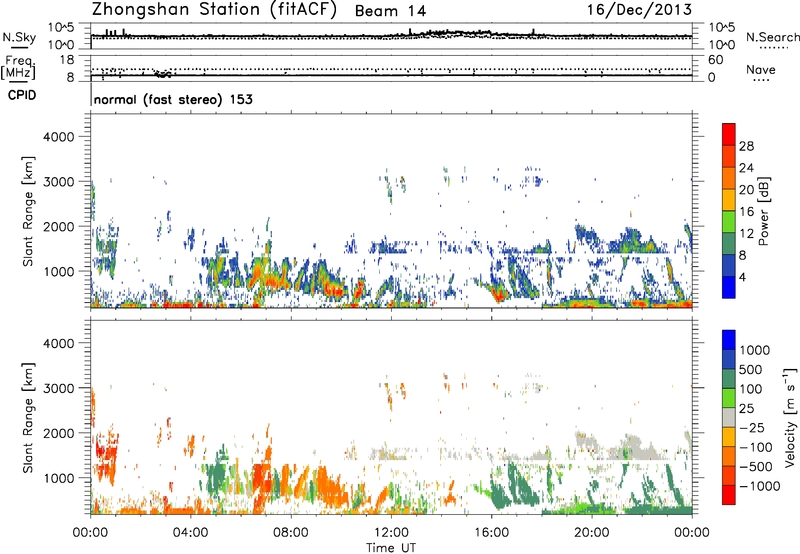
Task: Click the '3000' tick of the power panel
Action: 58,182
